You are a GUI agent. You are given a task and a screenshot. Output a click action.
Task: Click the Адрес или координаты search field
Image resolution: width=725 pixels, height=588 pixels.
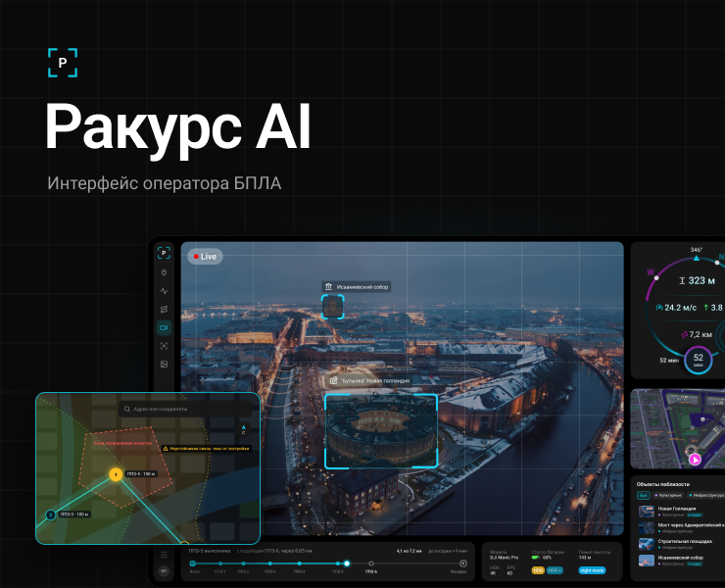pos(185,409)
